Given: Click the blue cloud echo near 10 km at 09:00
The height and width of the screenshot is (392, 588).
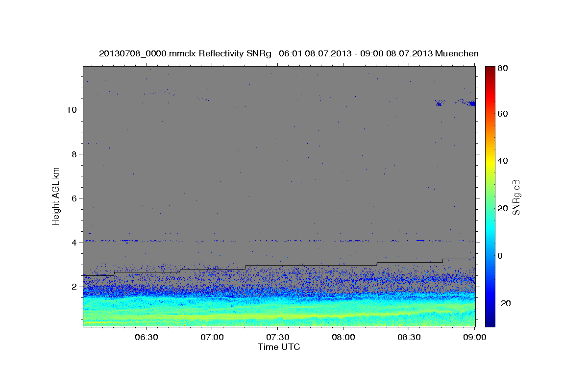Looking at the screenshot, I should coord(471,103).
